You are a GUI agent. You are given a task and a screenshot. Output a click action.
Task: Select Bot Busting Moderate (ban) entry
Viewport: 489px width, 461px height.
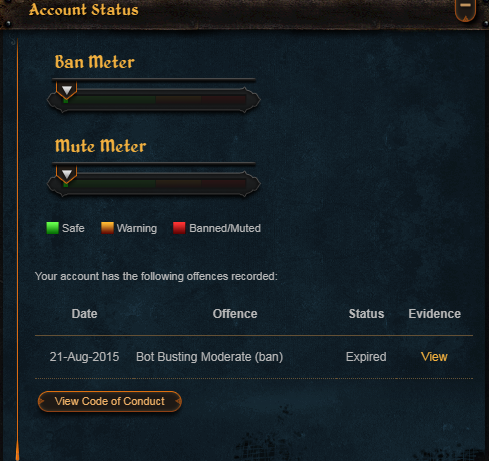[x=209, y=357]
